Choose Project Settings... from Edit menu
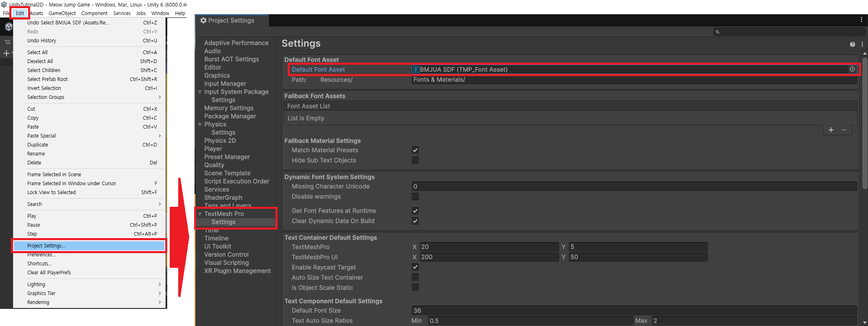The width and height of the screenshot is (868, 326). (89, 246)
